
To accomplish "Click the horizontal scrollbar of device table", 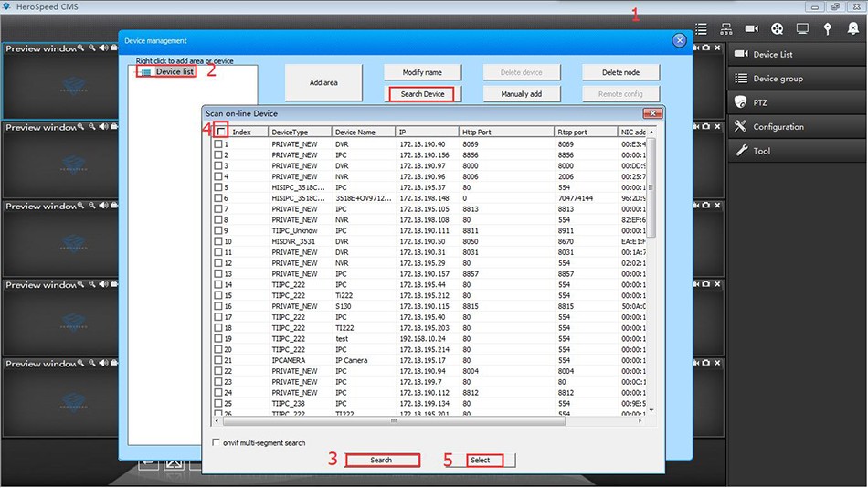I will tap(394, 421).
